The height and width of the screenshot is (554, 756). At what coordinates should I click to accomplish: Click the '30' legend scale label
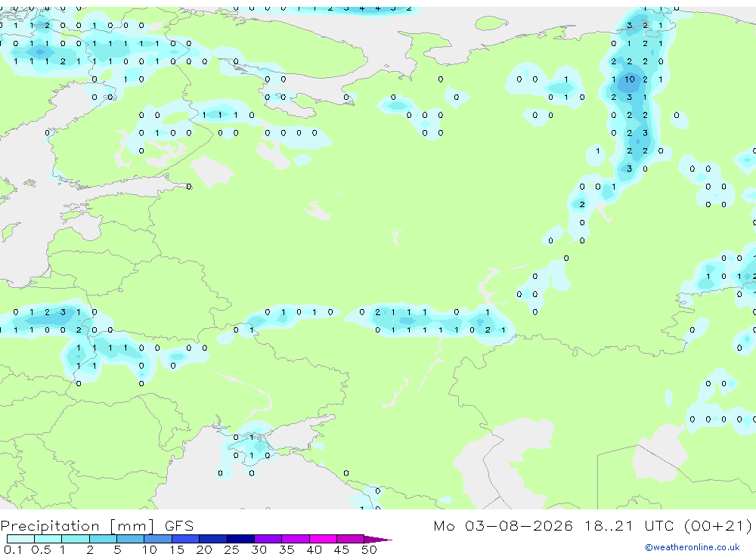pos(259,549)
